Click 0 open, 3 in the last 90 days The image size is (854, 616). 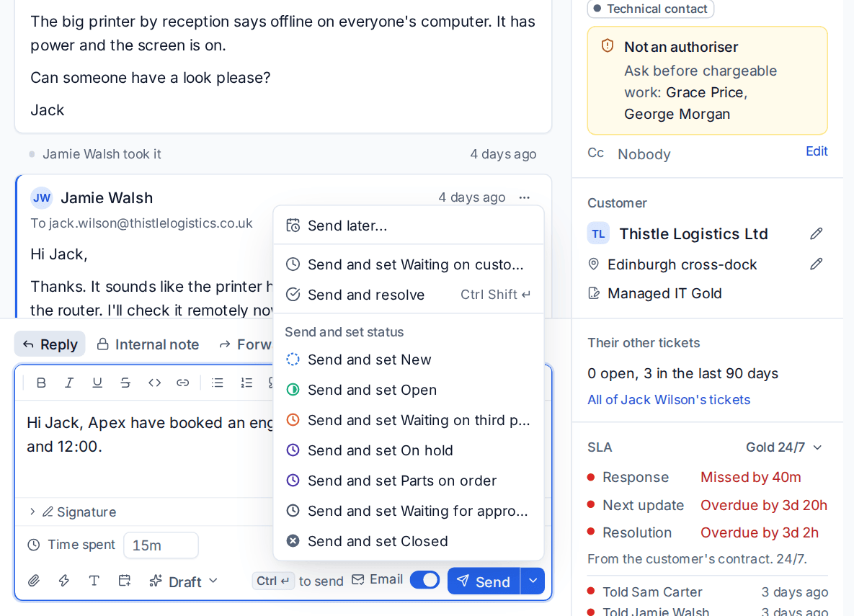click(x=682, y=374)
